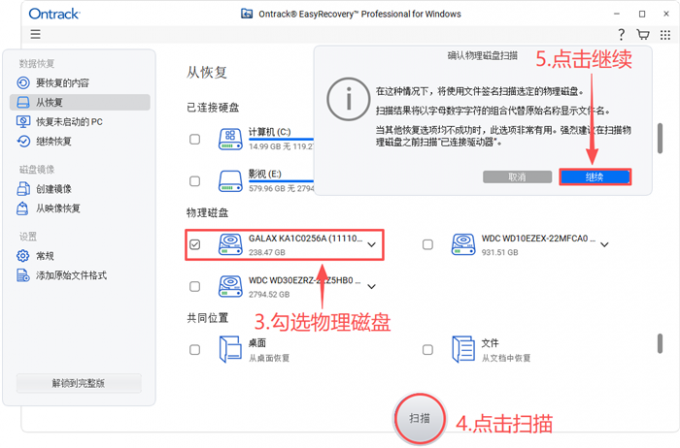Click the 2794.52 GB size text
Image resolution: width=680 pixels, height=448 pixels.
(x=269, y=294)
